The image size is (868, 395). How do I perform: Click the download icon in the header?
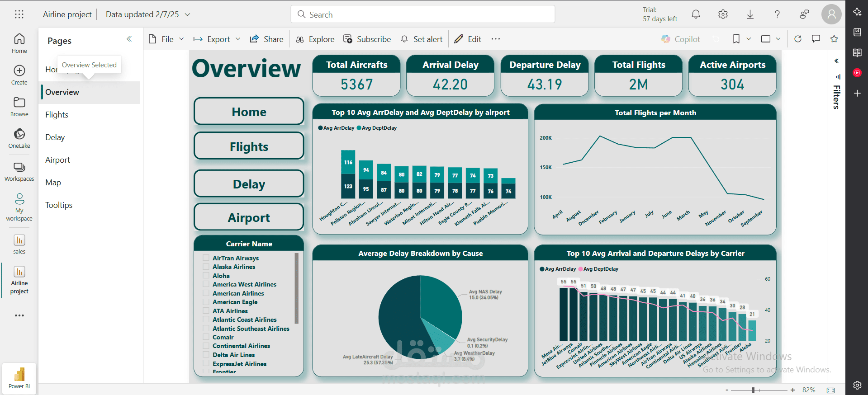point(750,14)
